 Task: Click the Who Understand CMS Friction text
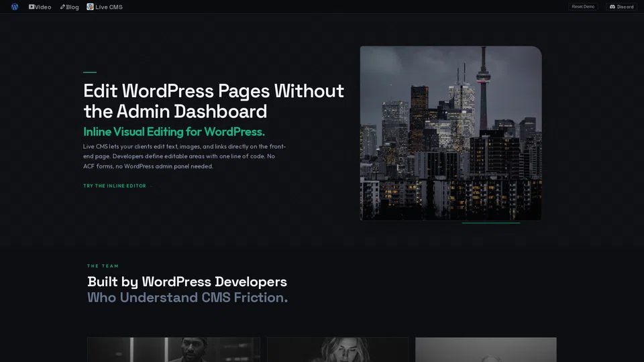point(187,297)
